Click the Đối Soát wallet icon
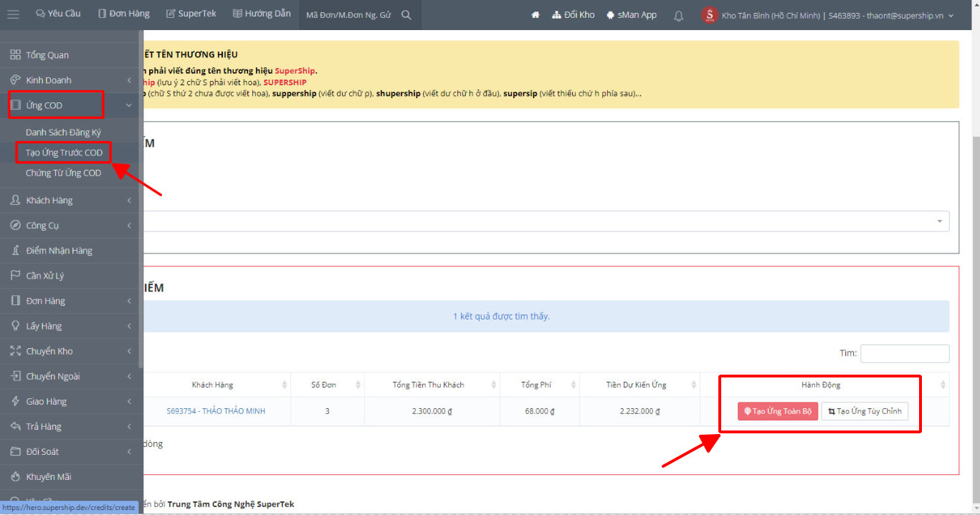The image size is (980, 515). (15, 451)
